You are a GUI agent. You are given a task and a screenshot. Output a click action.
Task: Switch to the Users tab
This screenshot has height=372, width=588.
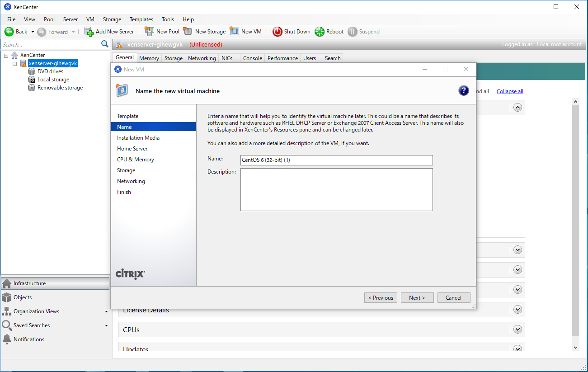point(310,58)
